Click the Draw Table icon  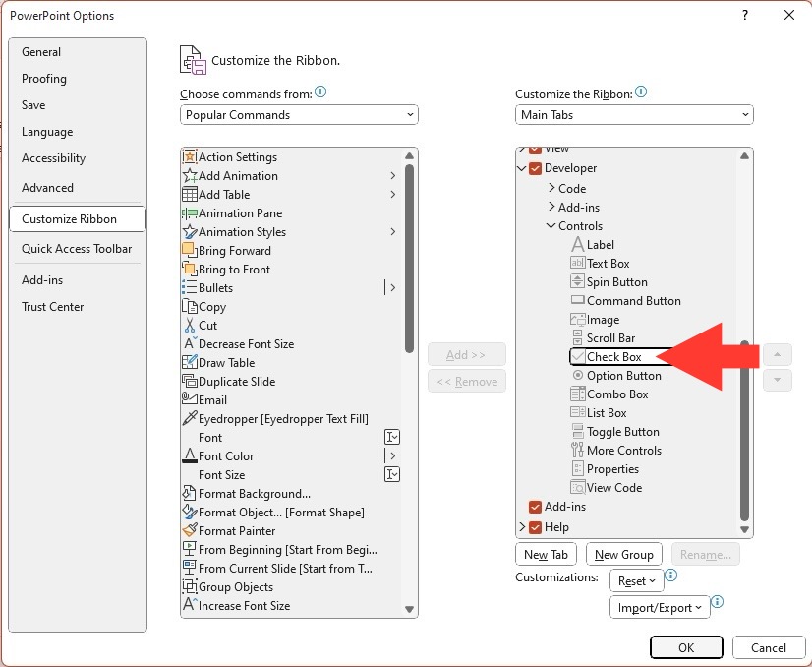pyautogui.click(x=190, y=362)
